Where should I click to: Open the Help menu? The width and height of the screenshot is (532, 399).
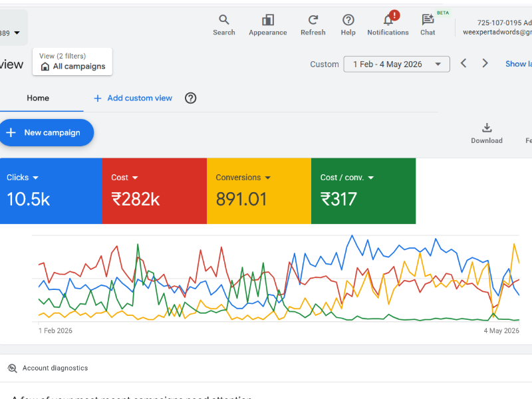tap(348, 25)
